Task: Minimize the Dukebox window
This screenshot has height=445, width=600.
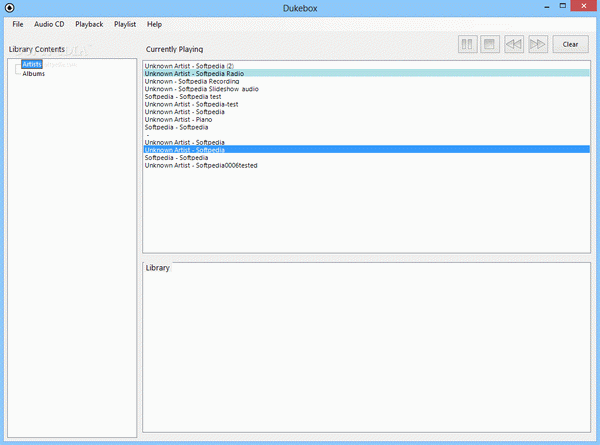Action: click(x=547, y=7)
